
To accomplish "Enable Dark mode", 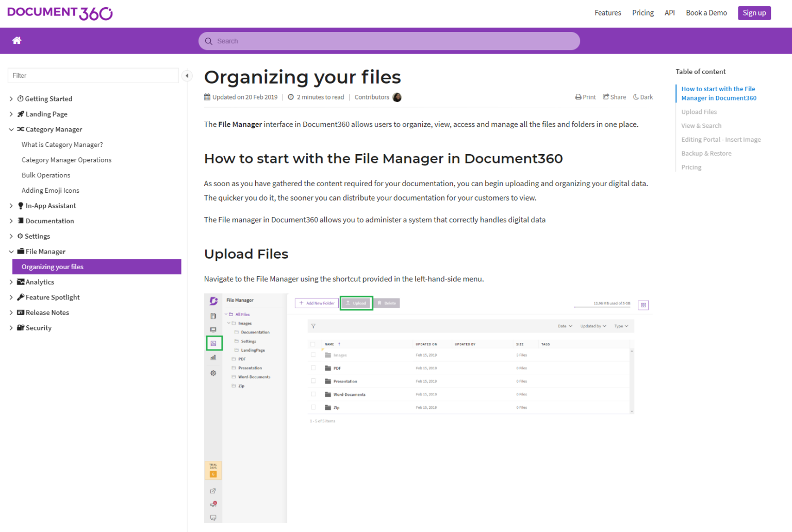I will coord(642,97).
